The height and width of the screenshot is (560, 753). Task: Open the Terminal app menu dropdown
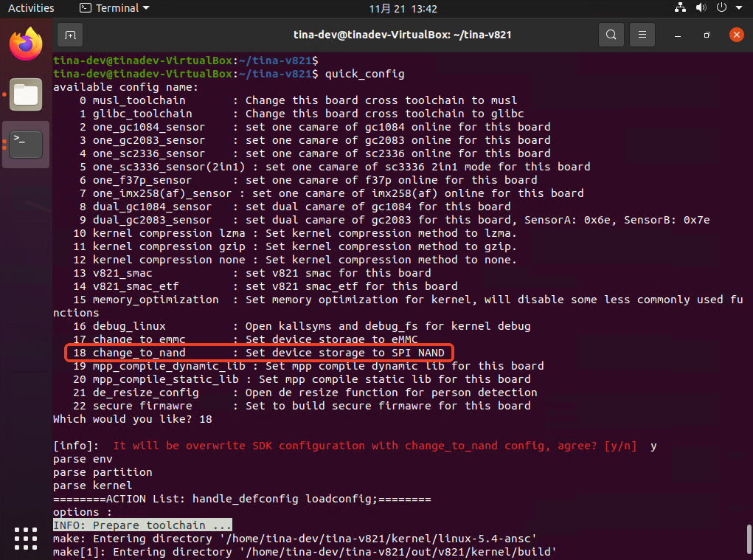pyautogui.click(x=114, y=8)
